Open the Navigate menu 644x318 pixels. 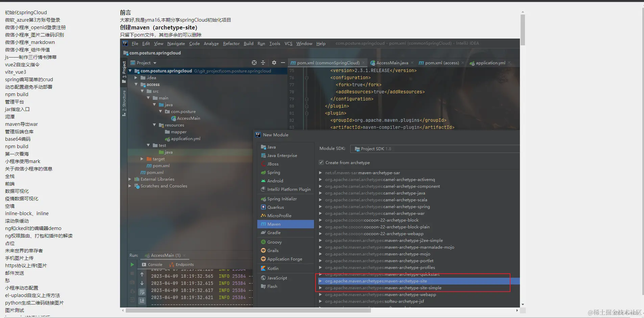176,44
